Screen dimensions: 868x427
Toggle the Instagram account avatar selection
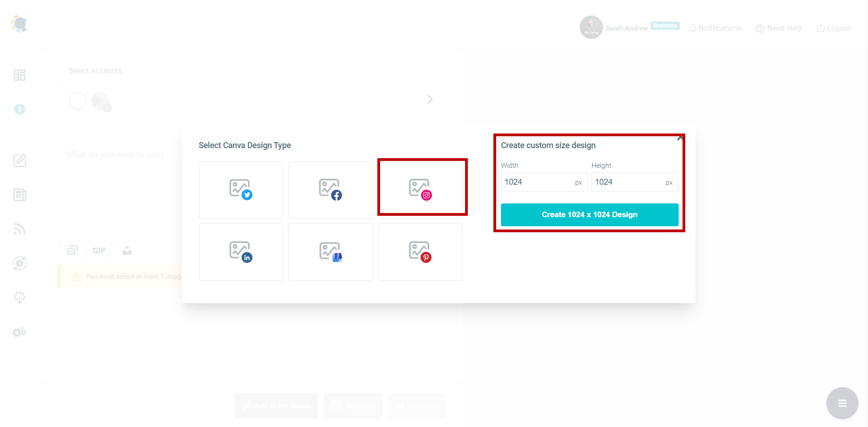[101, 101]
